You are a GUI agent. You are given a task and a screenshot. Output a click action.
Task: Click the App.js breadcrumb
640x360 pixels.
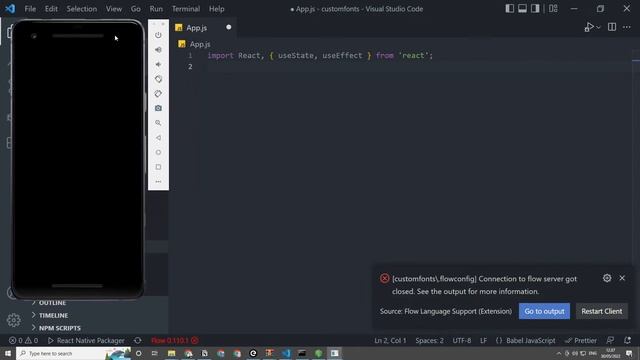200,44
